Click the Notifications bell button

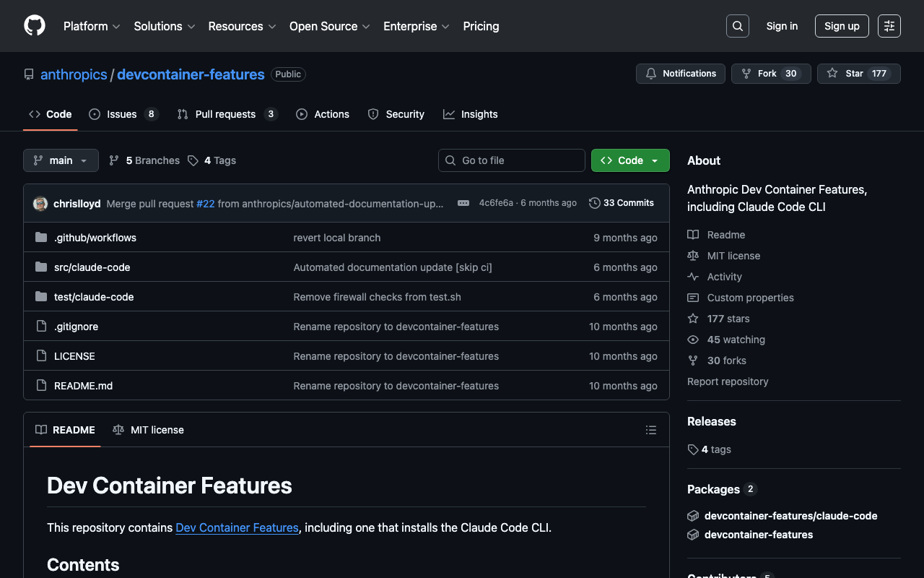(x=680, y=74)
